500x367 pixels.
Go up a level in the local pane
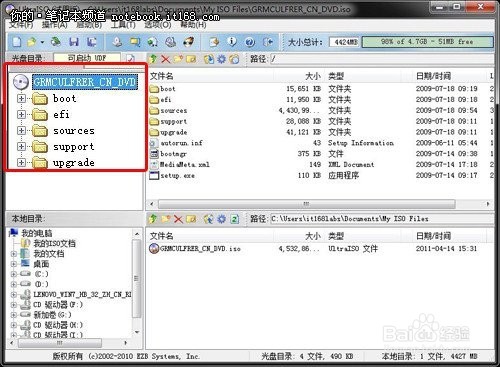[153, 219]
